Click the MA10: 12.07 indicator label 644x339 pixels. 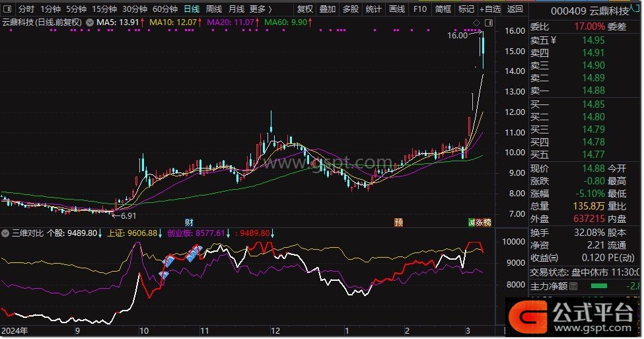click(x=173, y=22)
